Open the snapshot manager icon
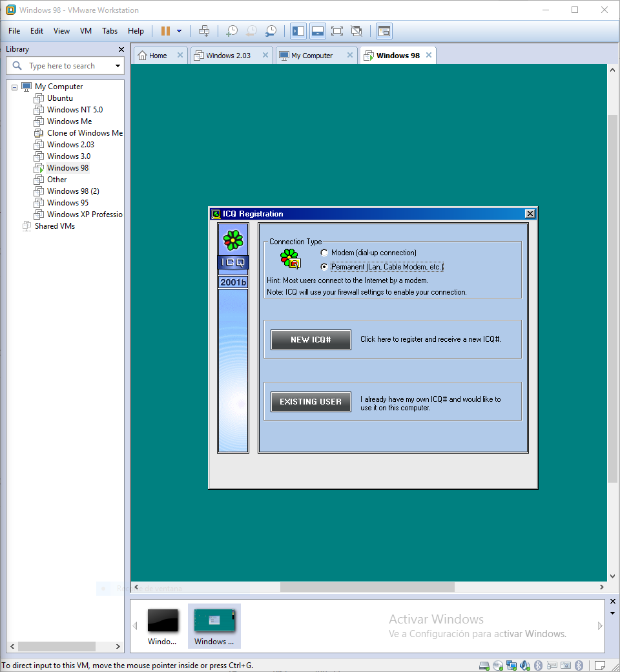 point(271,31)
